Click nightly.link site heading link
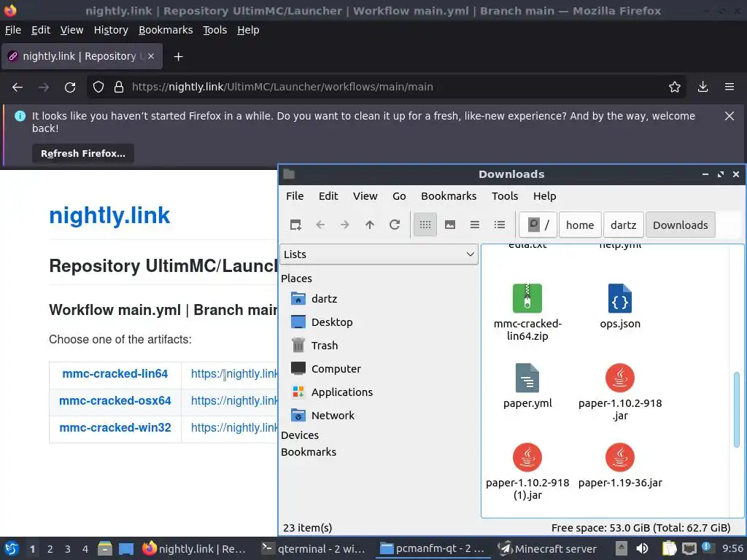Image resolution: width=747 pixels, height=560 pixels. point(109,215)
